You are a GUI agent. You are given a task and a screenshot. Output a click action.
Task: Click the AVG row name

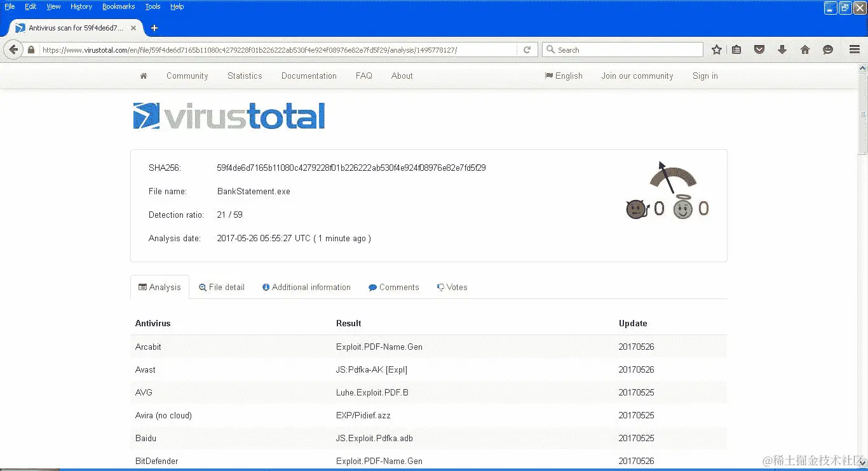click(x=144, y=392)
